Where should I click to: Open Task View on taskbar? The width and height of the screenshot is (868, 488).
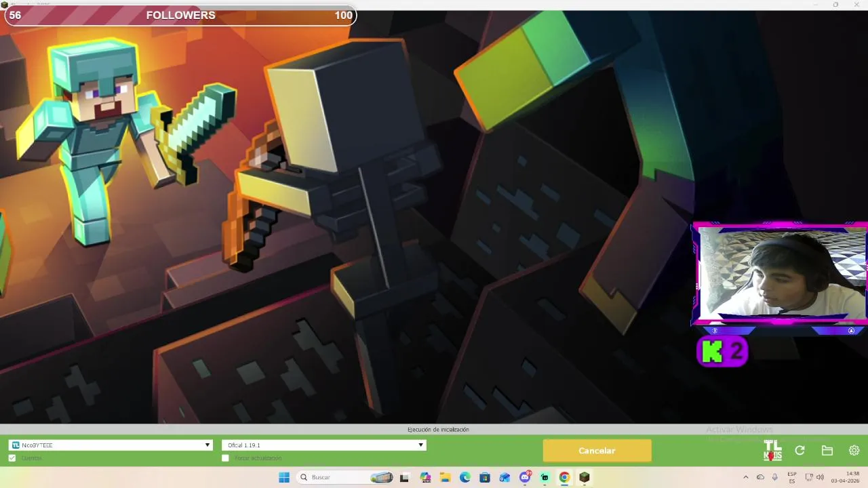pyautogui.click(x=405, y=477)
